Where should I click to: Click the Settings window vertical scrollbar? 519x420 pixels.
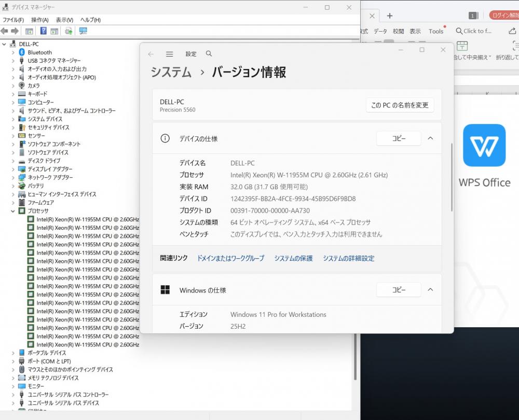tap(452, 176)
